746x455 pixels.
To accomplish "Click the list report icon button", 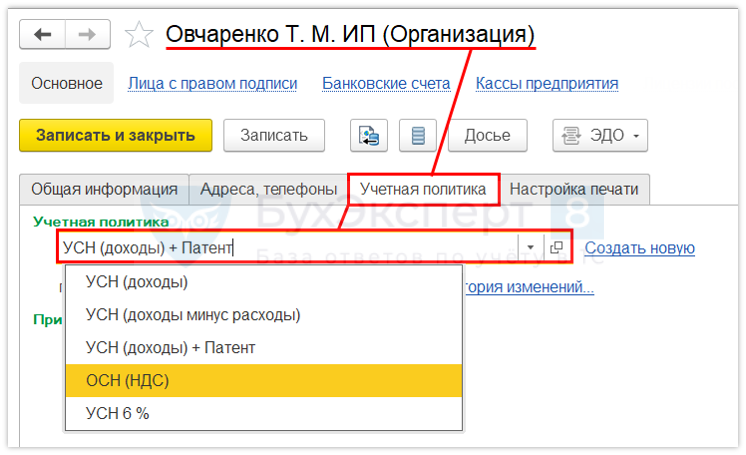I will click(418, 136).
